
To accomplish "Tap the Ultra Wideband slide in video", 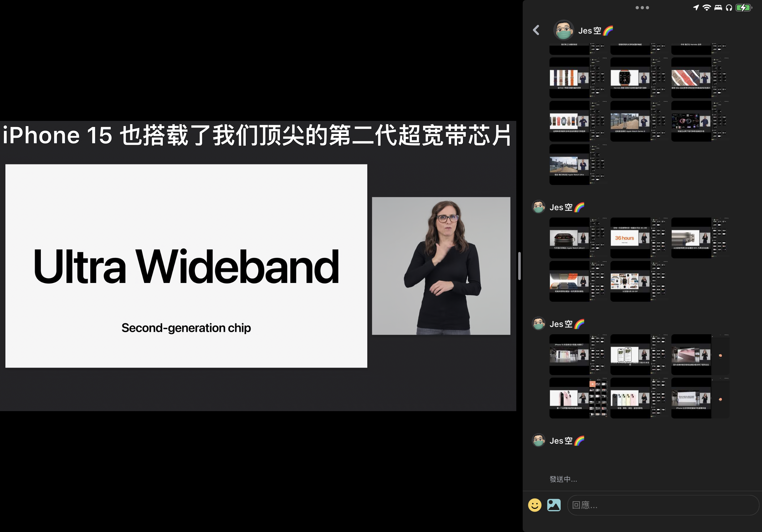I will 186,266.
